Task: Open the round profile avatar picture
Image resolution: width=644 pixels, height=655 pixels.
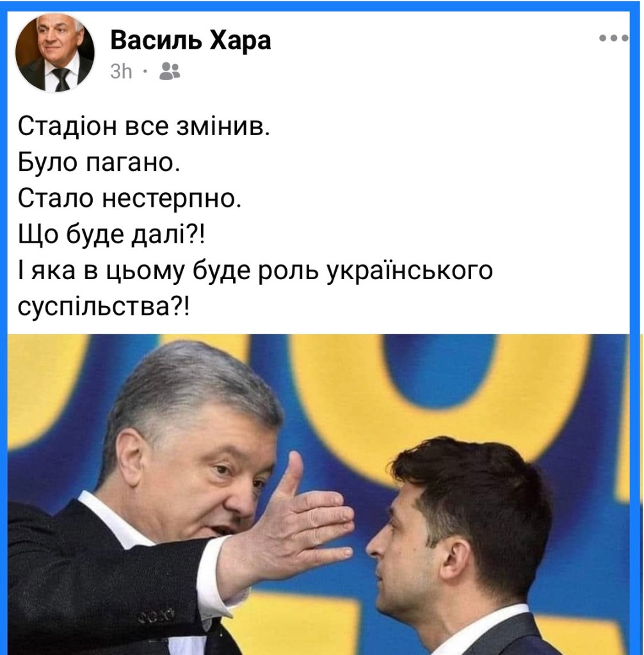Action: pos(55,53)
